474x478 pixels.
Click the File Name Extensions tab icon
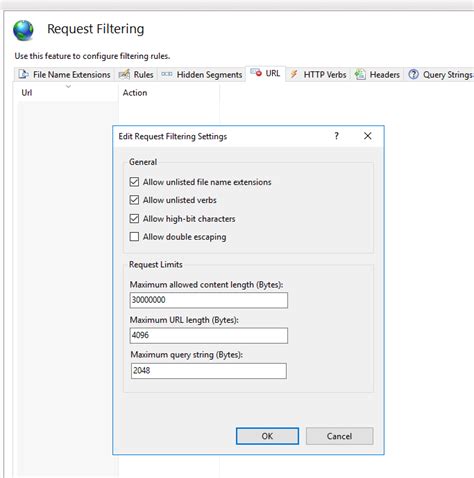click(23, 74)
